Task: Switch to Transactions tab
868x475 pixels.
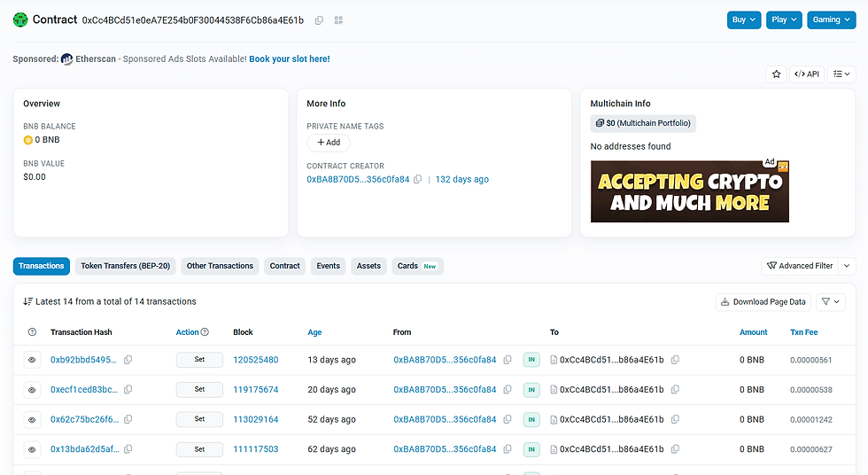Action: 42,266
